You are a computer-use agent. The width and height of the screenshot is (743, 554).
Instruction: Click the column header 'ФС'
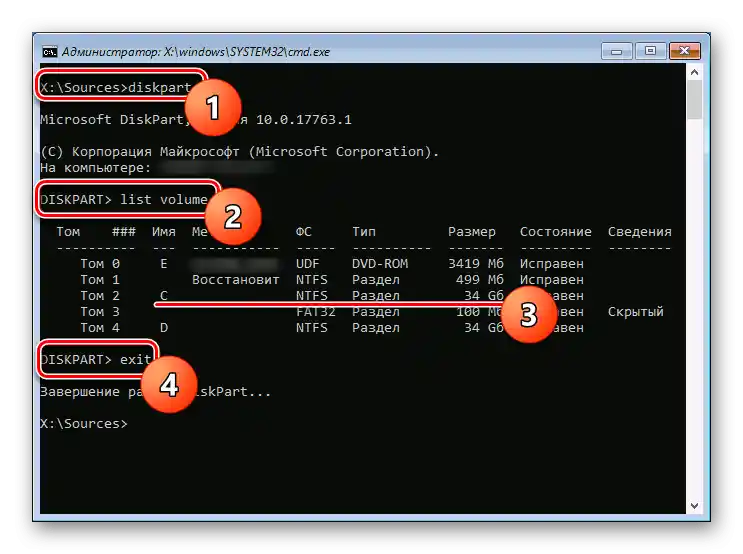304,232
